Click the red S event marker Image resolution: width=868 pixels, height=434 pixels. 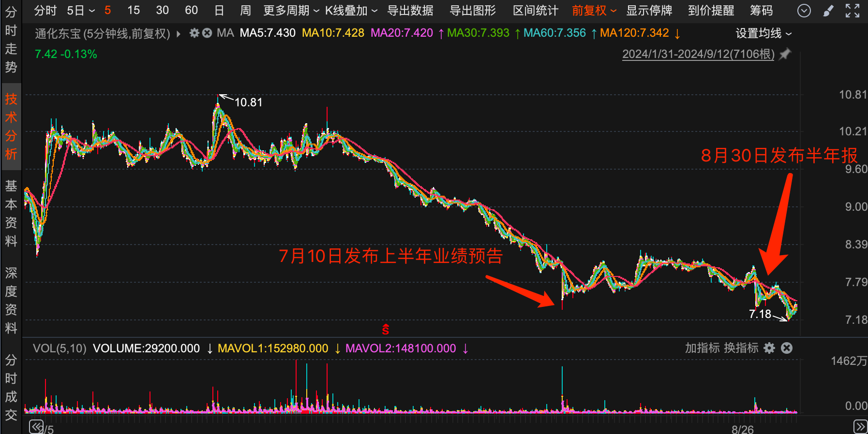pyautogui.click(x=386, y=330)
